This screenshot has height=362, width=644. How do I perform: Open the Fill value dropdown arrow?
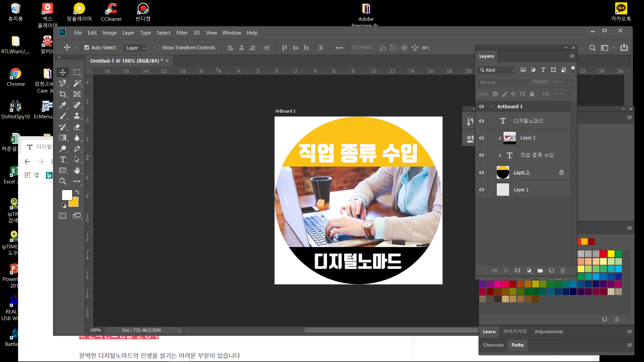[571, 94]
